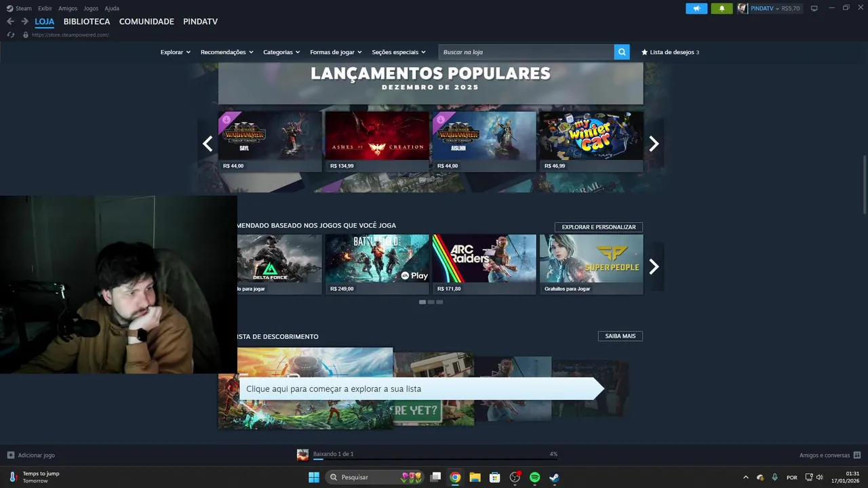Open Google Chrome from the taskbar
This screenshot has width=868, height=488.
coord(455,477)
